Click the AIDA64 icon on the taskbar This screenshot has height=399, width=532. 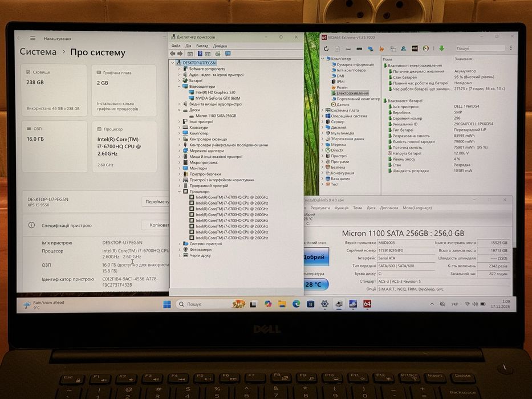point(367,304)
